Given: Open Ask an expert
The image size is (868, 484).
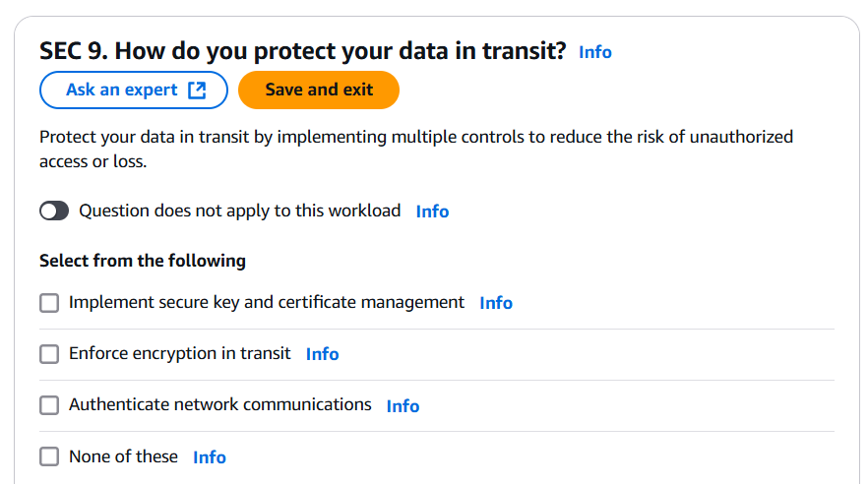Looking at the screenshot, I should (x=134, y=91).
